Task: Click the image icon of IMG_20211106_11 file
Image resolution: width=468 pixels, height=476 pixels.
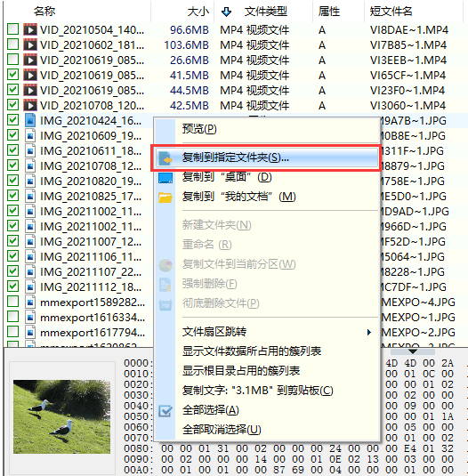Action: [x=30, y=256]
